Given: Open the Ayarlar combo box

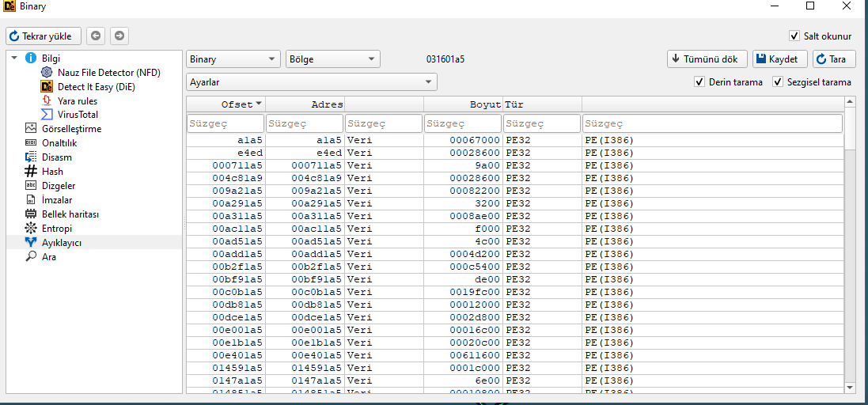Looking at the screenshot, I should pyautogui.click(x=312, y=82).
